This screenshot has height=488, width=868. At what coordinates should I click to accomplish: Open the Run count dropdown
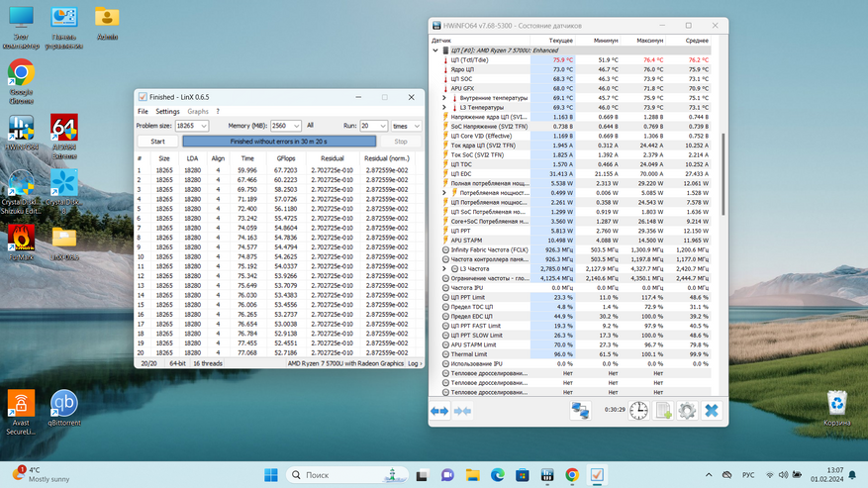(x=381, y=126)
